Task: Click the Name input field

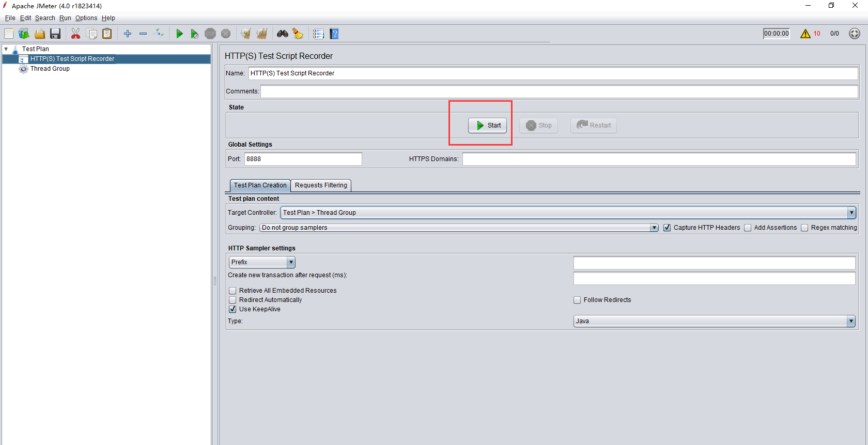Action: 553,73
